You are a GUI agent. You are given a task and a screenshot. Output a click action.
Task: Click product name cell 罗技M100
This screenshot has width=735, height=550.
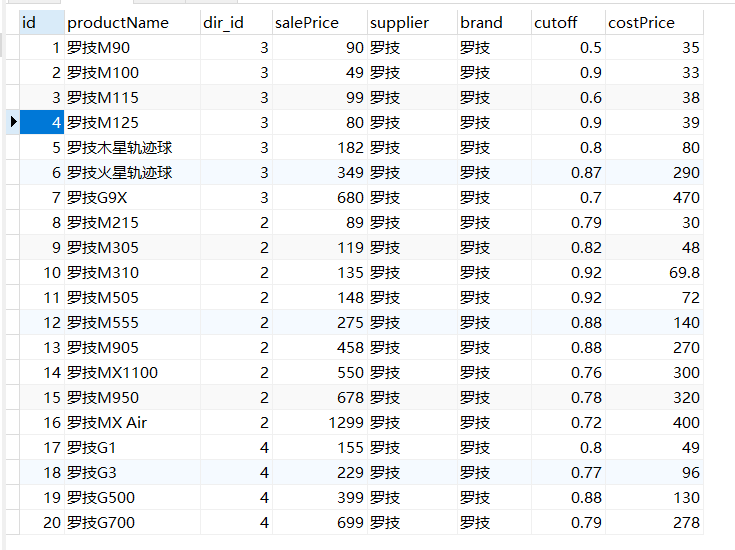[132, 73]
